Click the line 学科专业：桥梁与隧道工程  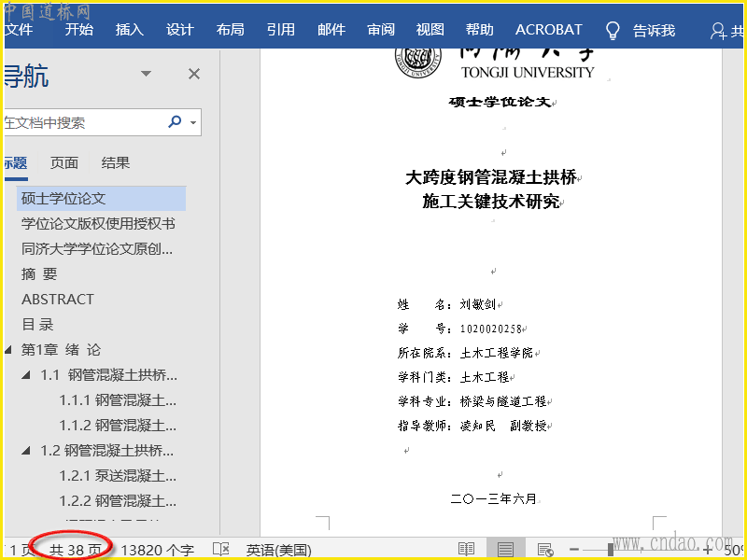pyautogui.click(x=472, y=401)
